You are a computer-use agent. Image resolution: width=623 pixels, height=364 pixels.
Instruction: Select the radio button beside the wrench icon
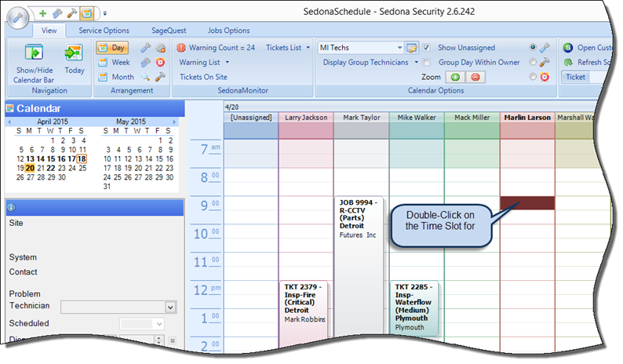point(533,47)
